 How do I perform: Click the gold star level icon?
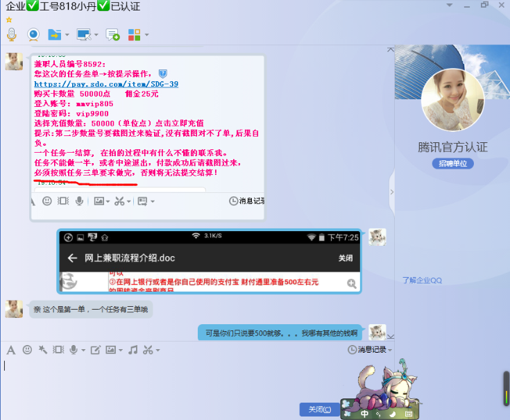pos(9,20)
